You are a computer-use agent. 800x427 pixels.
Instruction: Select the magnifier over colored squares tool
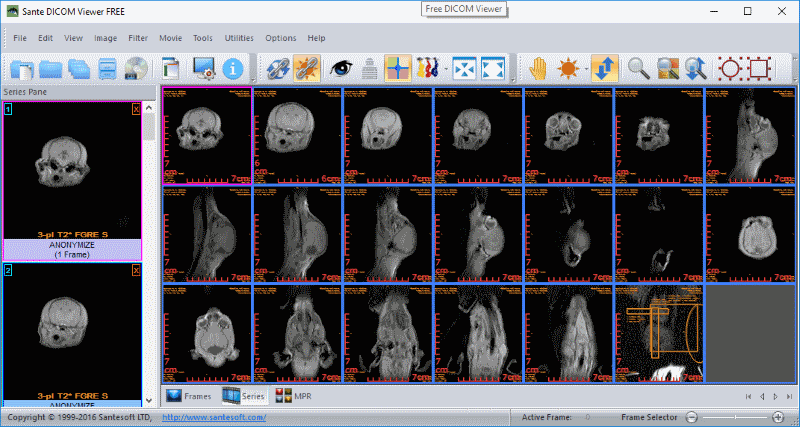pyautogui.click(x=668, y=68)
